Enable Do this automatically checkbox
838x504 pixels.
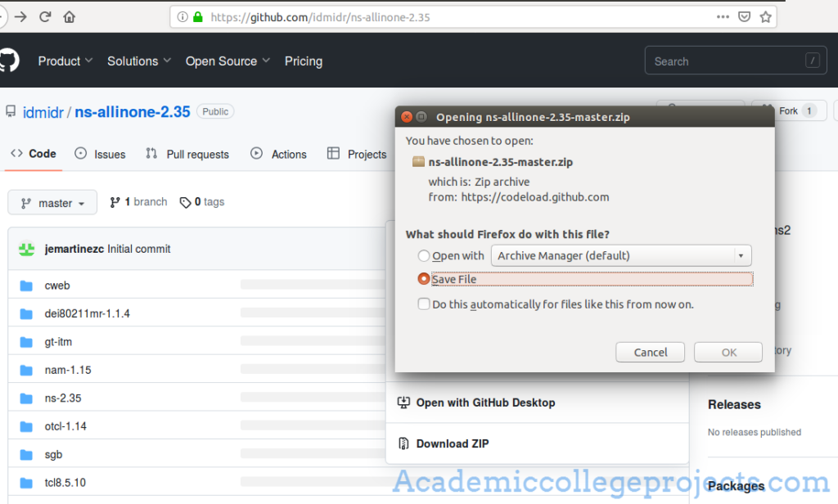pyautogui.click(x=424, y=304)
